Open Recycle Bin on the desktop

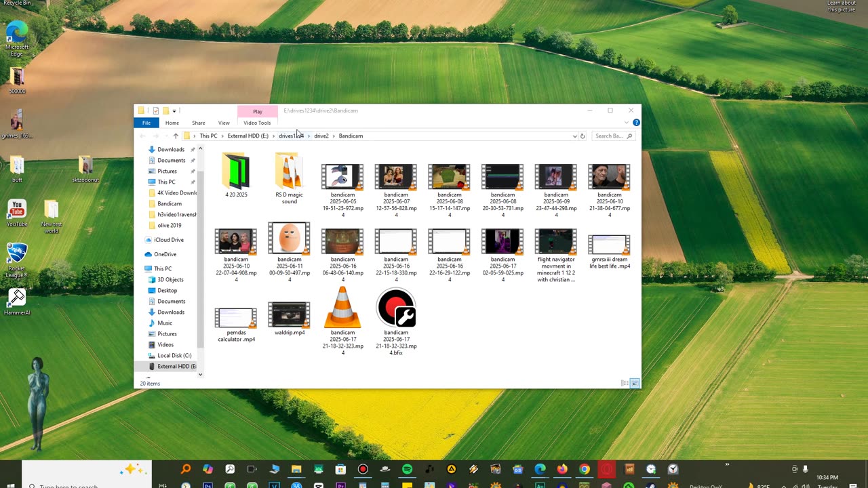[17, 3]
